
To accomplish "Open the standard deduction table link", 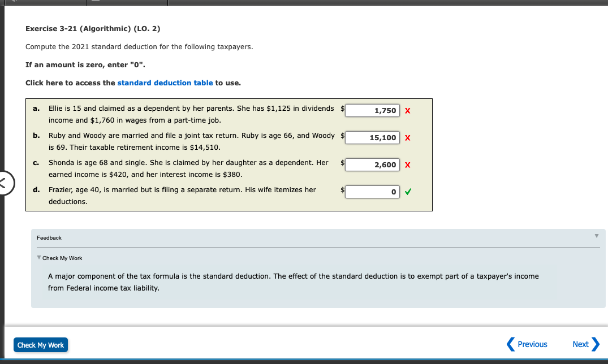I will 165,83.
